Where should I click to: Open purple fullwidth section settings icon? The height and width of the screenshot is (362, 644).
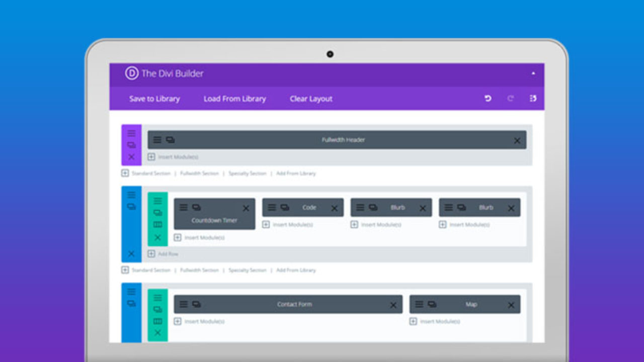coord(131,133)
